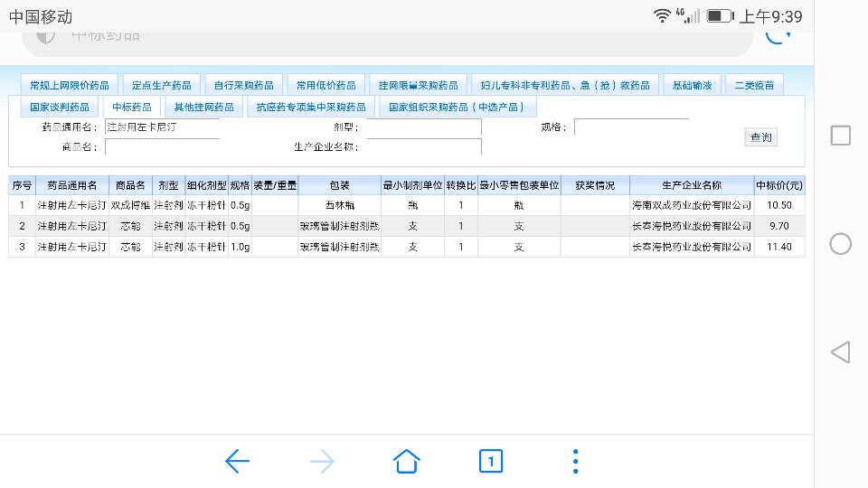
Task: Open the 基础输液 tab
Action: pos(692,86)
